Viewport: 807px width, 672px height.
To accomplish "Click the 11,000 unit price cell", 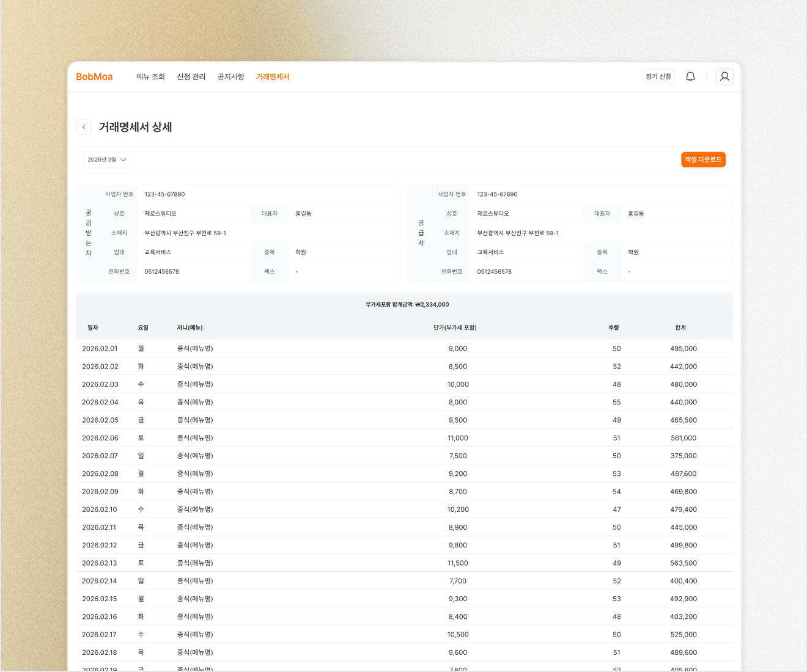I will pyautogui.click(x=458, y=438).
